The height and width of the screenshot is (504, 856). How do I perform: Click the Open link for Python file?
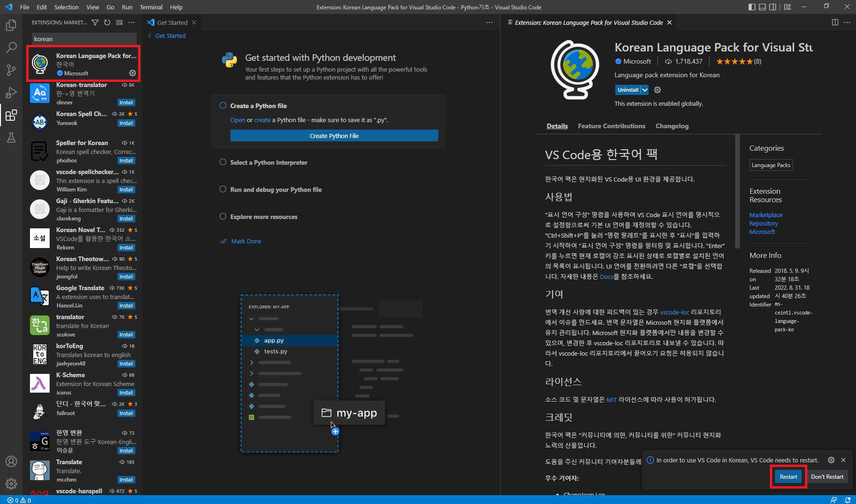click(x=237, y=120)
